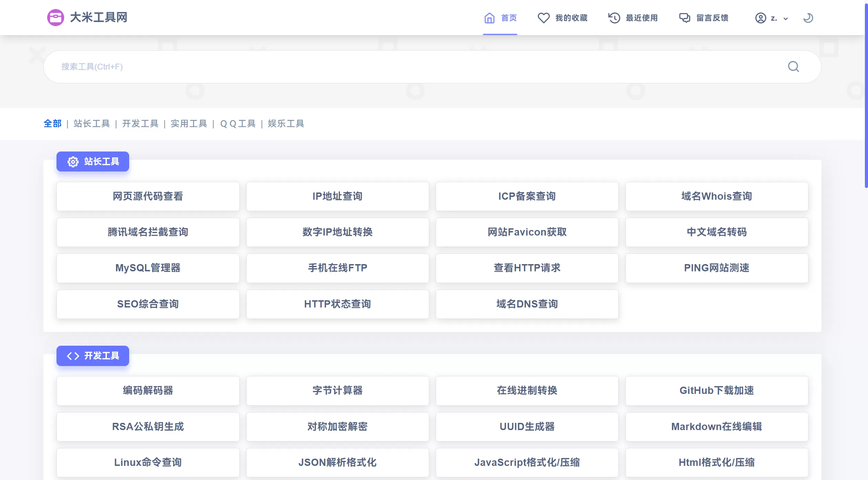Select the 站长工具 category filter

click(x=92, y=124)
